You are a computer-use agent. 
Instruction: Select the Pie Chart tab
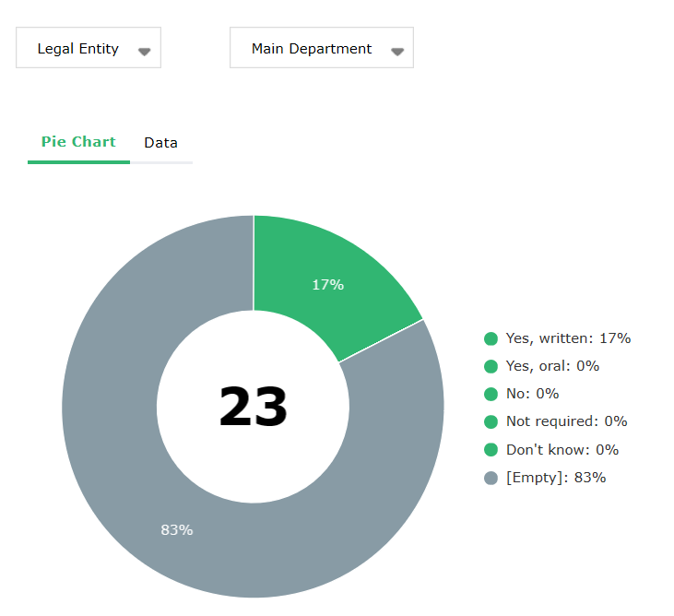click(x=78, y=142)
